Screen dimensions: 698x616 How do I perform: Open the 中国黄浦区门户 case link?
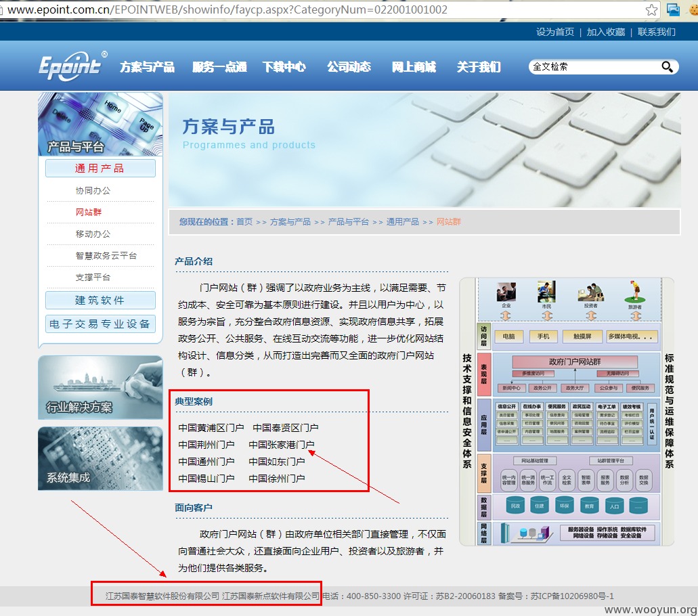coord(211,428)
